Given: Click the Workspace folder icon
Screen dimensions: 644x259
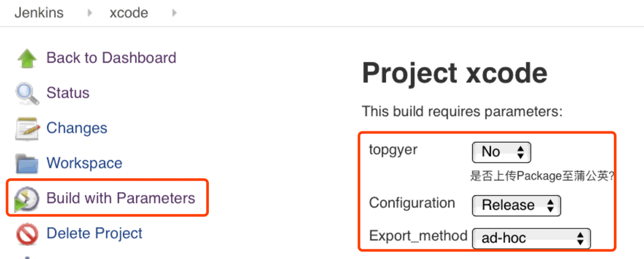Looking at the screenshot, I should pyautogui.click(x=27, y=164).
